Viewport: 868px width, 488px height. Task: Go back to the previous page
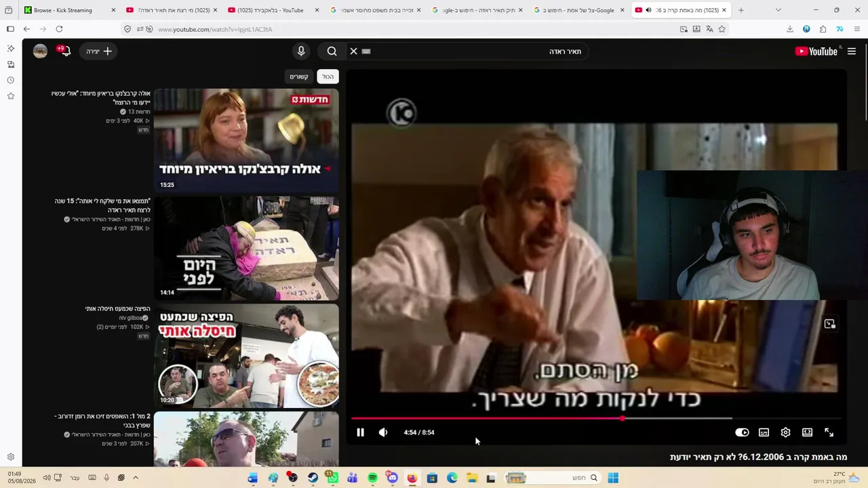click(26, 29)
